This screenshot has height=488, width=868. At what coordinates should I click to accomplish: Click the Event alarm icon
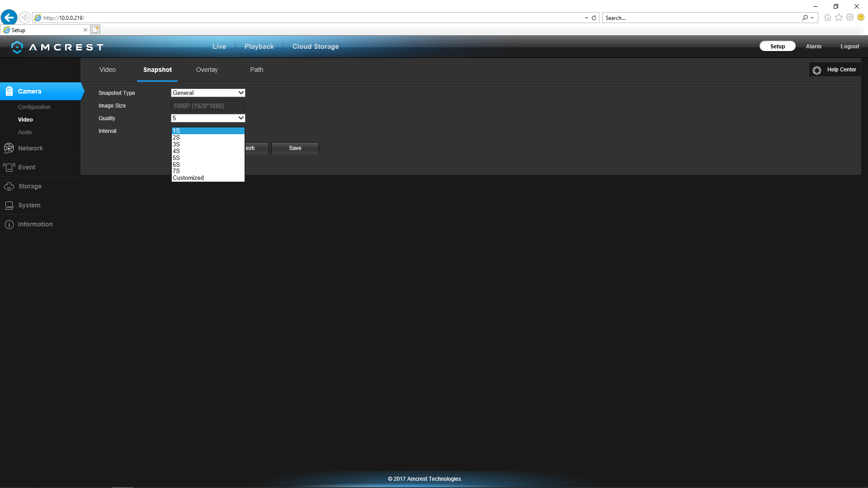pyautogui.click(x=9, y=167)
